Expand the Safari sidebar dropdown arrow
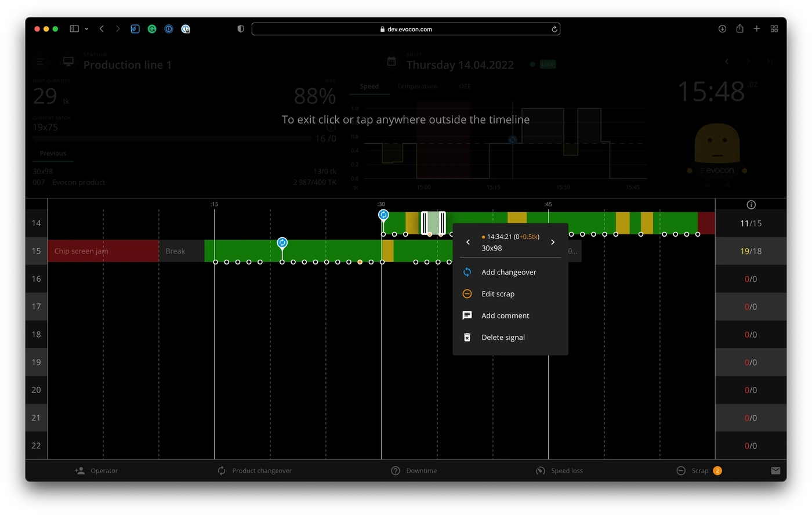The height and width of the screenshot is (515, 812). (x=86, y=29)
